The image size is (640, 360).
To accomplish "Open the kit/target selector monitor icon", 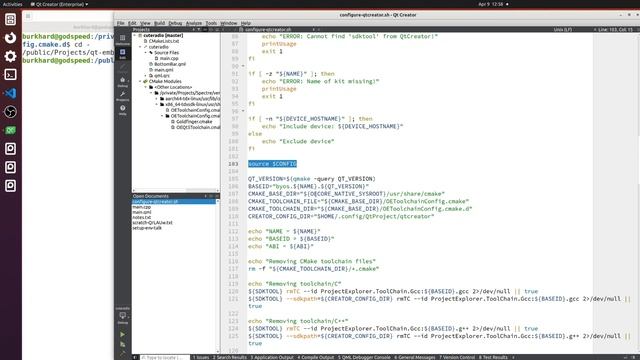I will click(x=122, y=316).
